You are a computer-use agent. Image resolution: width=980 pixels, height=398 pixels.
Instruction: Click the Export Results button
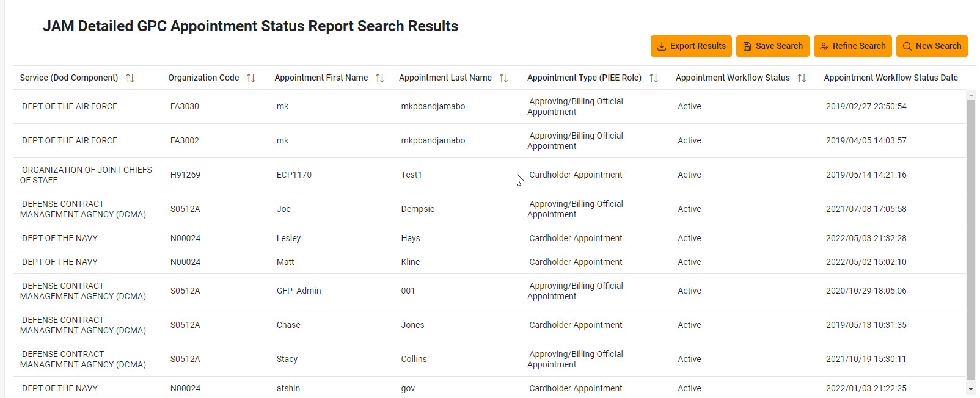[691, 46]
